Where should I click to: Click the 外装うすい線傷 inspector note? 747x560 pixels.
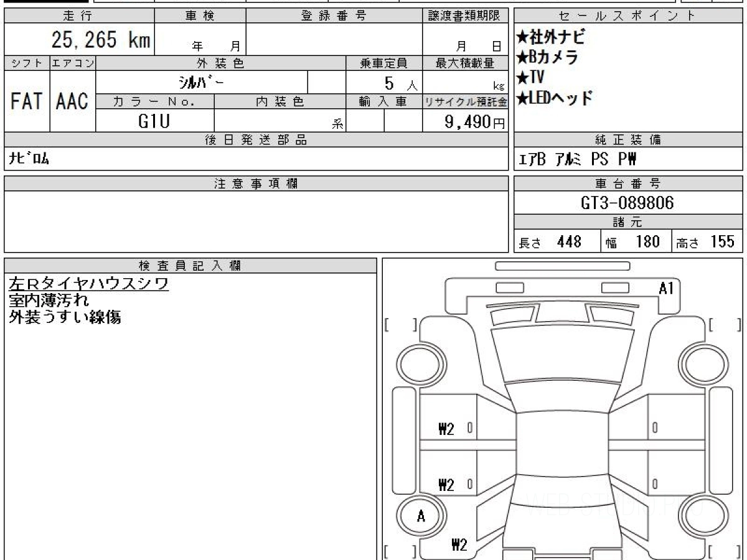tap(65, 317)
